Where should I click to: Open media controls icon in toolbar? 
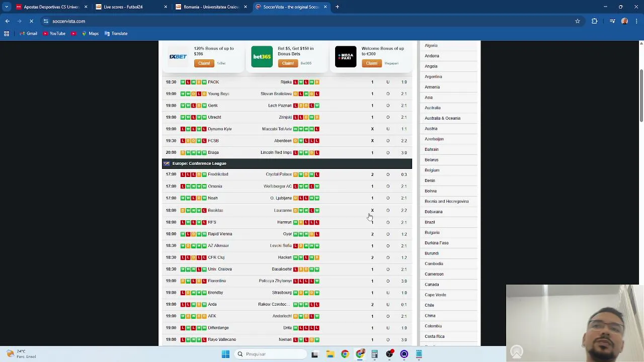pos(612,21)
